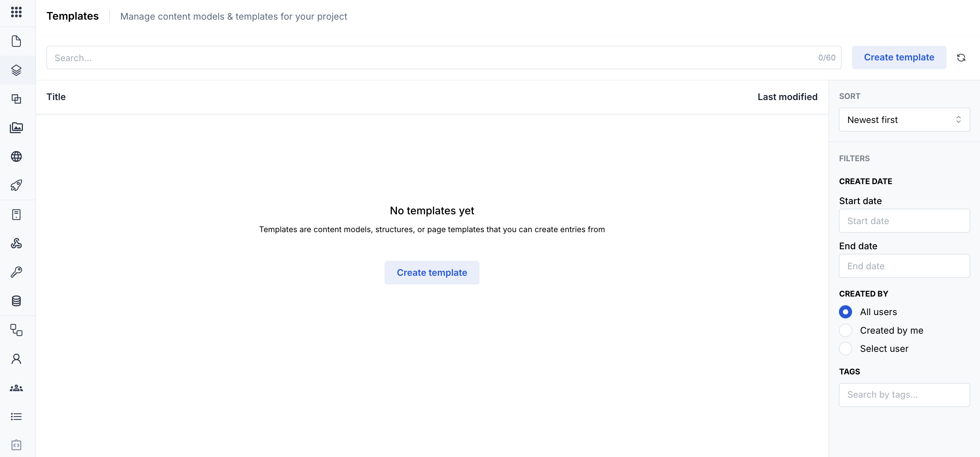Sort by the Last modified column header

[x=787, y=97]
